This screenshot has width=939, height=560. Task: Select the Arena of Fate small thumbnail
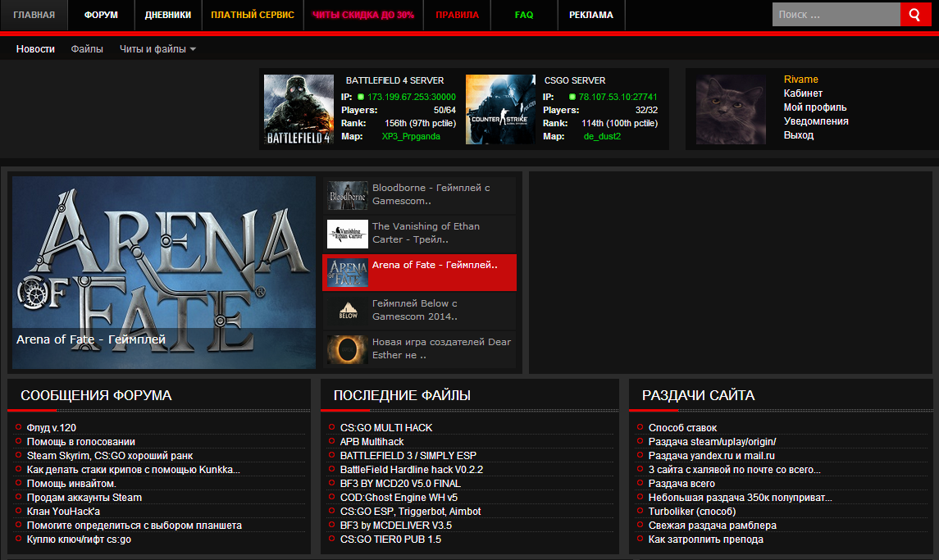(x=348, y=272)
